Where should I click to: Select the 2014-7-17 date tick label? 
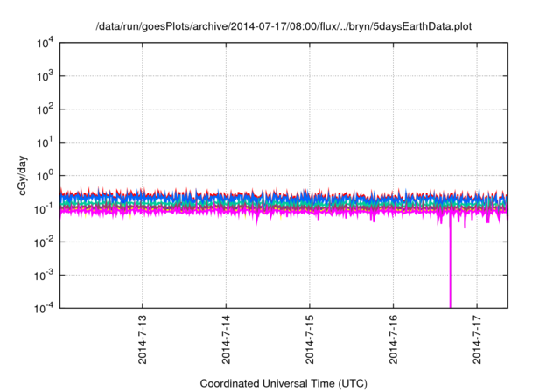point(477,339)
